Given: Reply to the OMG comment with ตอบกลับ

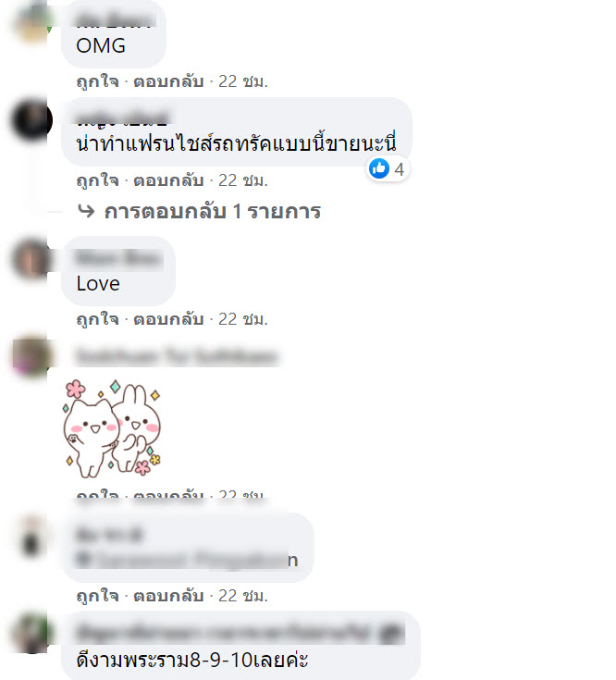Looking at the screenshot, I should click(x=168, y=81).
